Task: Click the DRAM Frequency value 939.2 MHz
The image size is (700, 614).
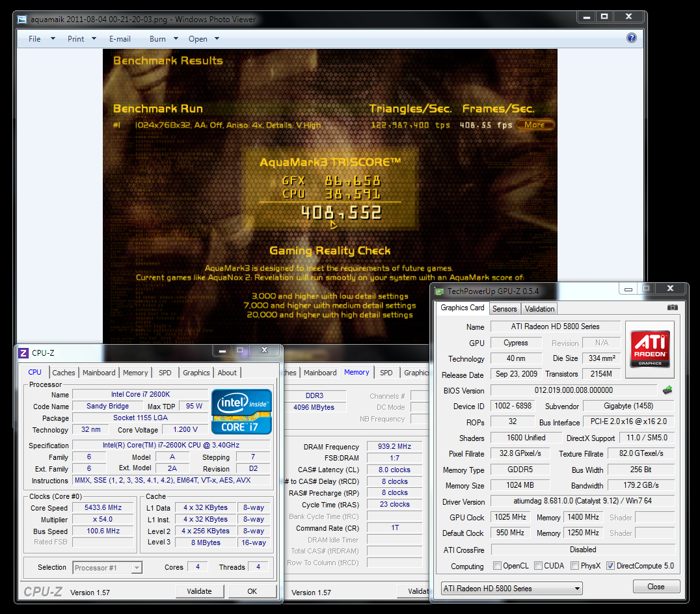Action: (394, 447)
